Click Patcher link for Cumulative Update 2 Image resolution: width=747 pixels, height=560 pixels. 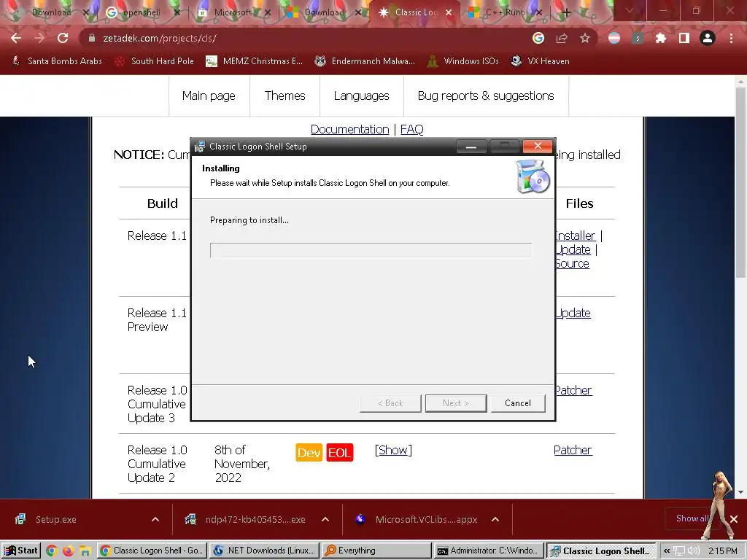click(x=573, y=450)
